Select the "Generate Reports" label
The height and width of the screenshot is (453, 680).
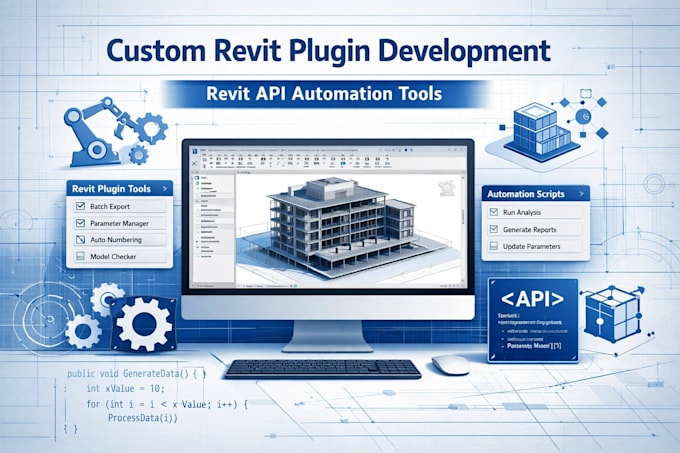click(530, 230)
